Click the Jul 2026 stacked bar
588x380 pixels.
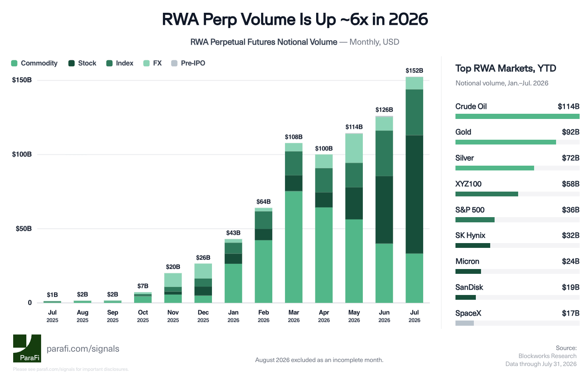[x=414, y=190]
